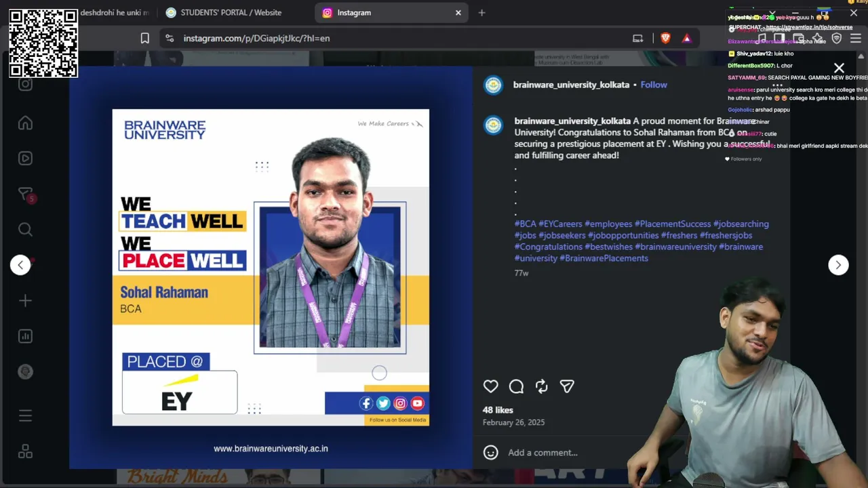The width and height of the screenshot is (868, 488).
Task: Open the caption author brainware_university_kolkata link
Action: (x=572, y=121)
